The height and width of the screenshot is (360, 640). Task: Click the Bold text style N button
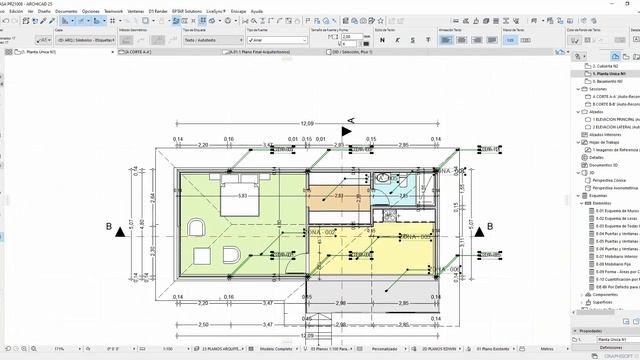(382, 40)
